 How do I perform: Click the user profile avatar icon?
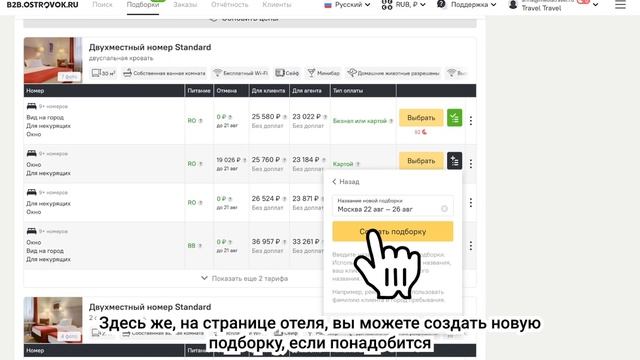[x=513, y=5]
